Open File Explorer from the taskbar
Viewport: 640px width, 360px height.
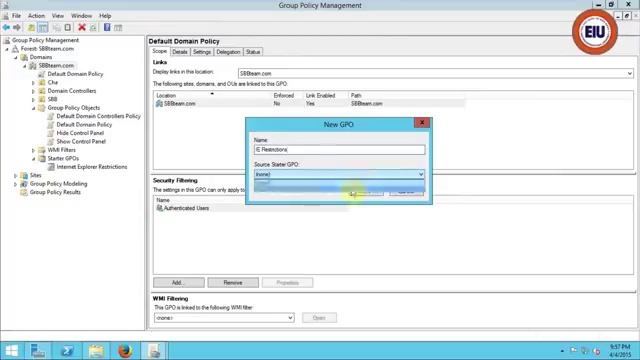[x=96, y=351]
